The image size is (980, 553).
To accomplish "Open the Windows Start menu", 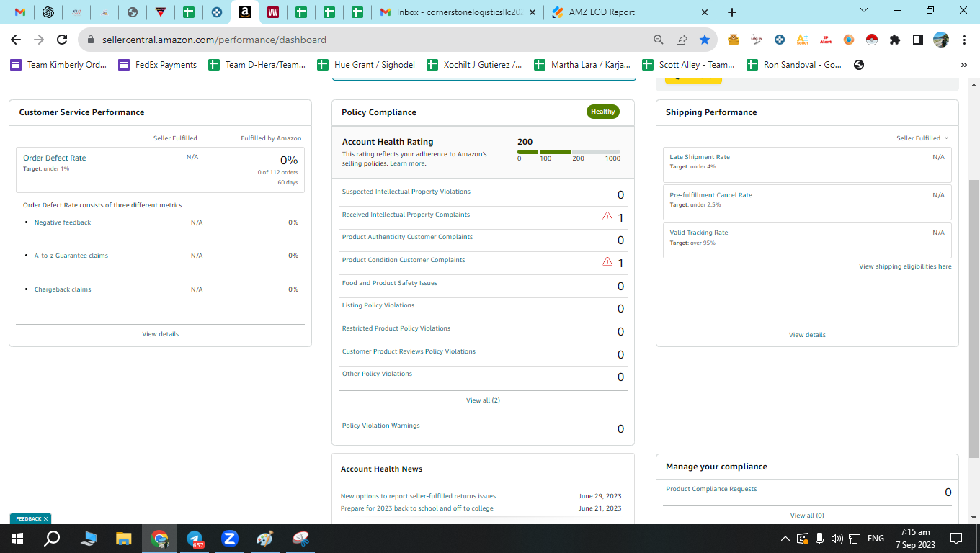I will (x=17, y=539).
